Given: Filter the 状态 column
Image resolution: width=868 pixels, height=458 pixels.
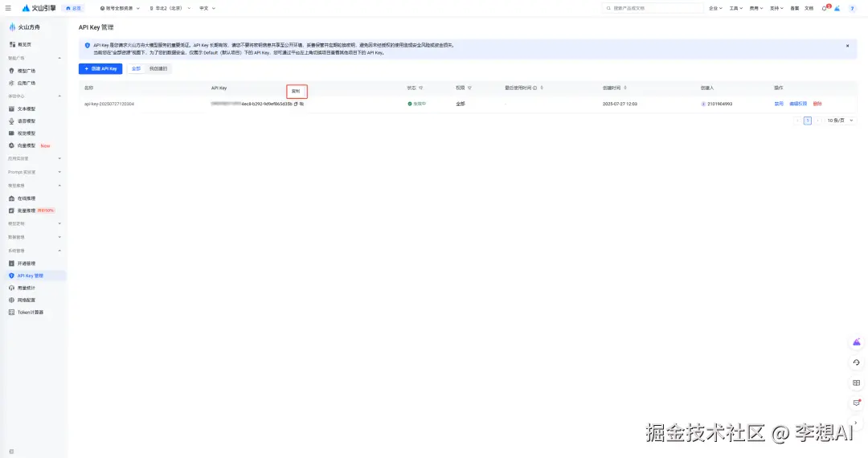Looking at the screenshot, I should point(420,88).
